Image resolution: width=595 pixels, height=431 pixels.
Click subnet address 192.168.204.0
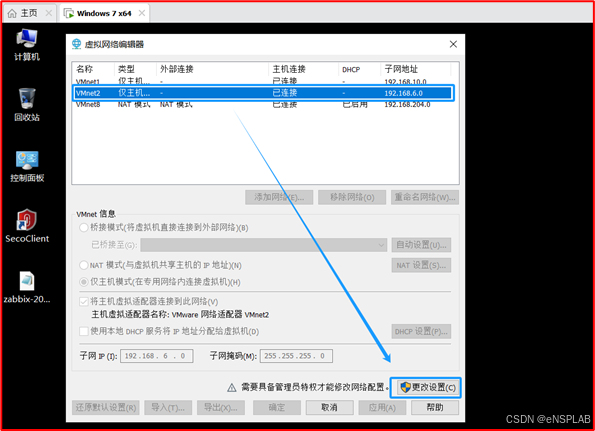click(407, 104)
